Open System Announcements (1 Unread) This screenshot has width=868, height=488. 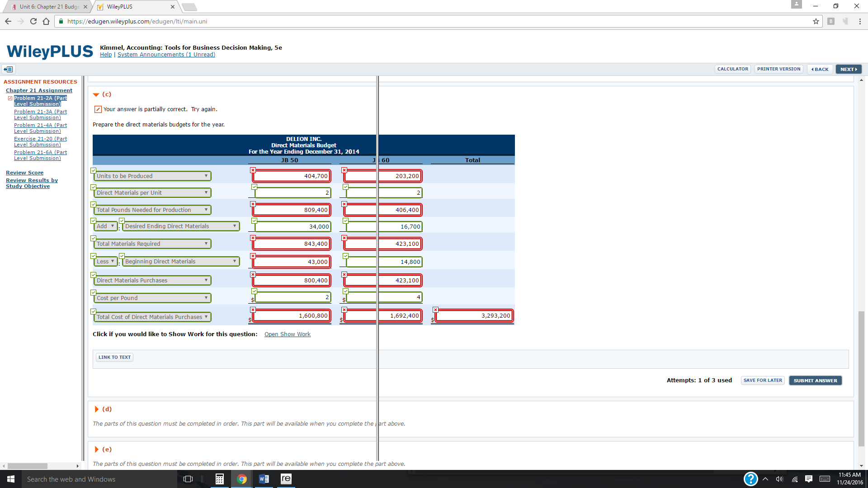tap(166, 55)
